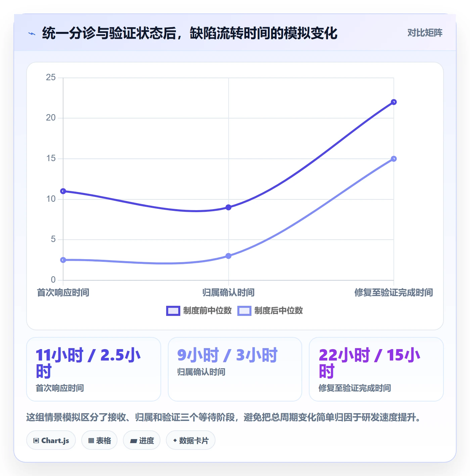Click the y-axis value 15

pos(51,158)
